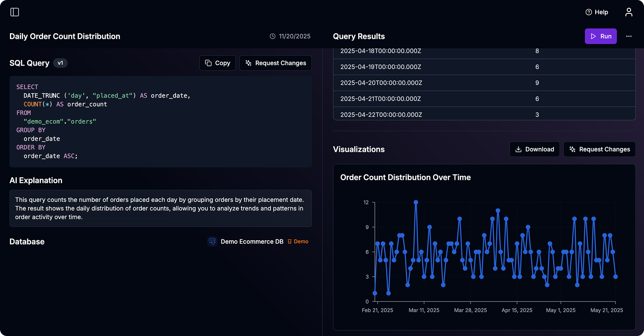This screenshot has width=644, height=336.
Task: Request changes to the SQL query
Action: 275,63
